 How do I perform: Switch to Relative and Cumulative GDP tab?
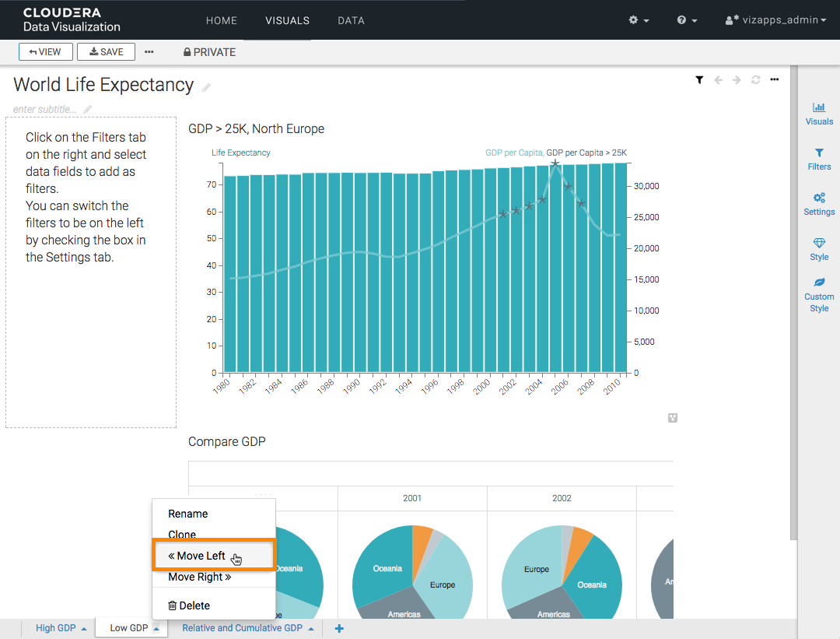pos(242,628)
